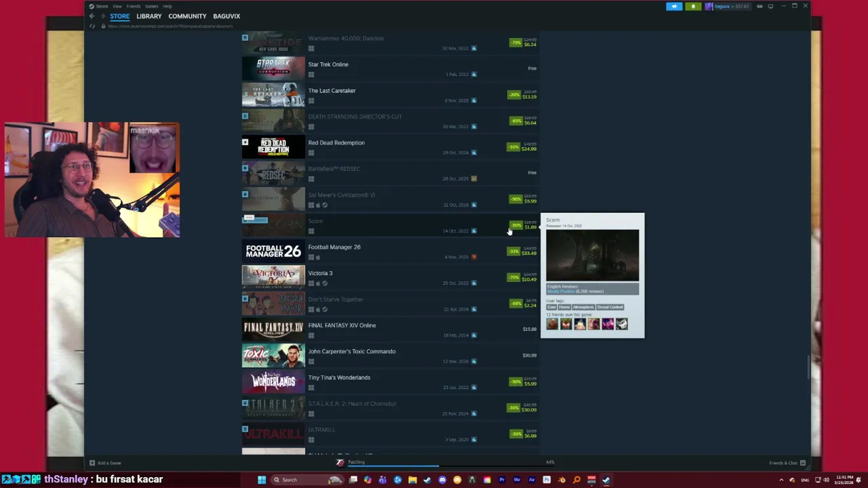The image size is (868, 488).
Task: Click the Victoria 3 capsule thumbnail
Action: point(273,277)
